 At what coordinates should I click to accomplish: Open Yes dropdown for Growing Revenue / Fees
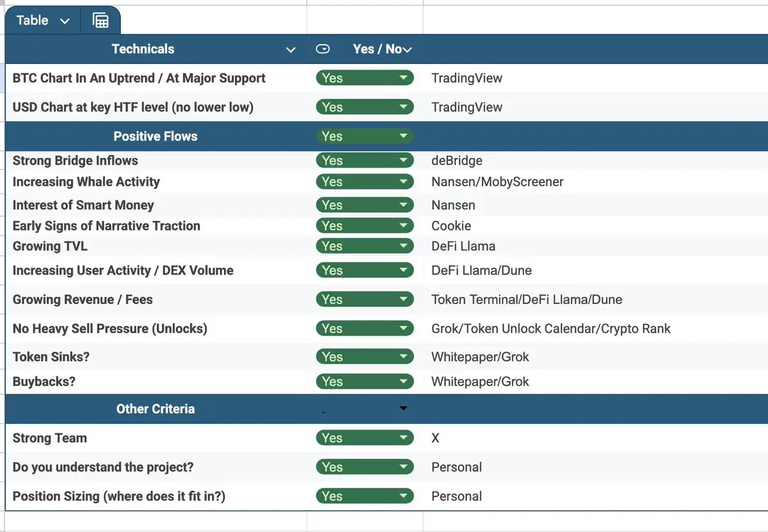pos(365,299)
